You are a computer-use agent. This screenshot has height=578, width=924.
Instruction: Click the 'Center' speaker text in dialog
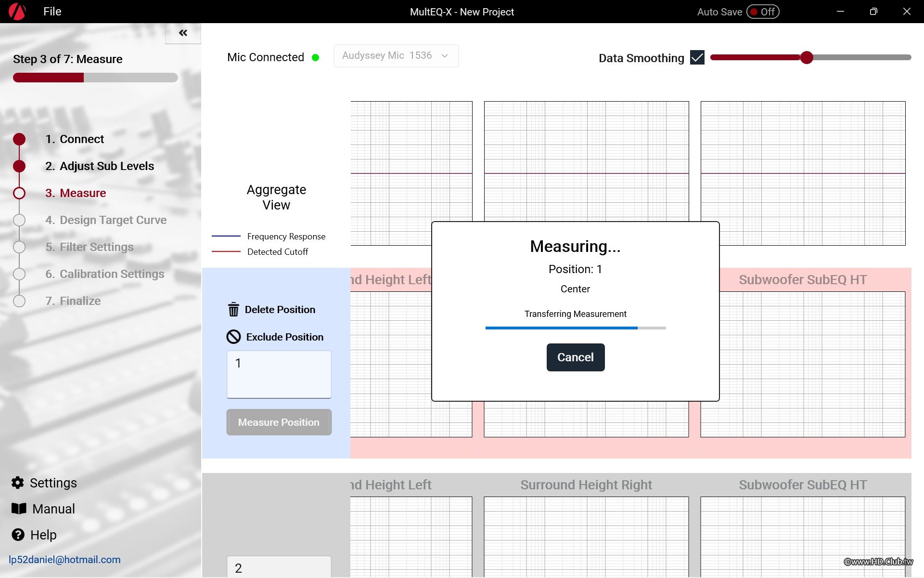pos(576,289)
